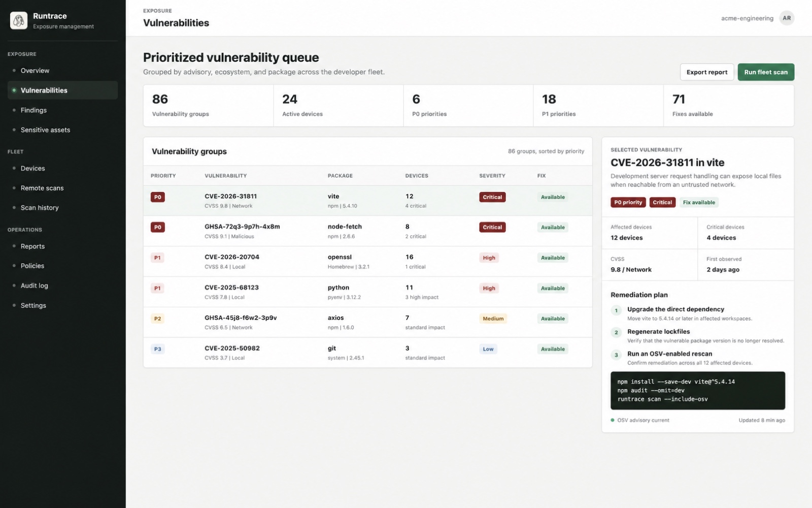Open the AR user avatar
812x508 pixels.
787,18
